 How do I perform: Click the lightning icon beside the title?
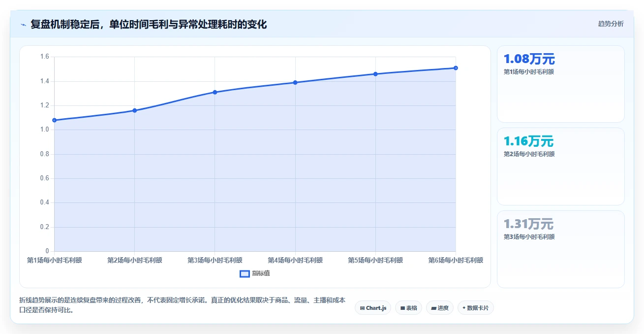point(24,25)
